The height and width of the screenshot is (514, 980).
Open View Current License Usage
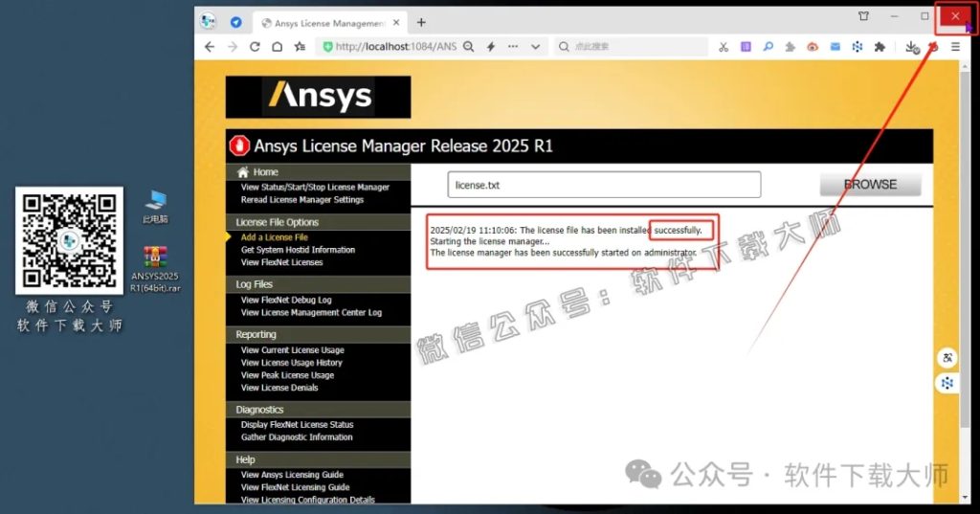[293, 349]
